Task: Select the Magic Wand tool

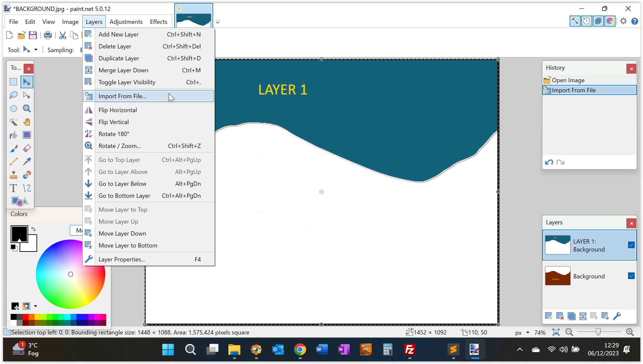Action: pyautogui.click(x=14, y=122)
